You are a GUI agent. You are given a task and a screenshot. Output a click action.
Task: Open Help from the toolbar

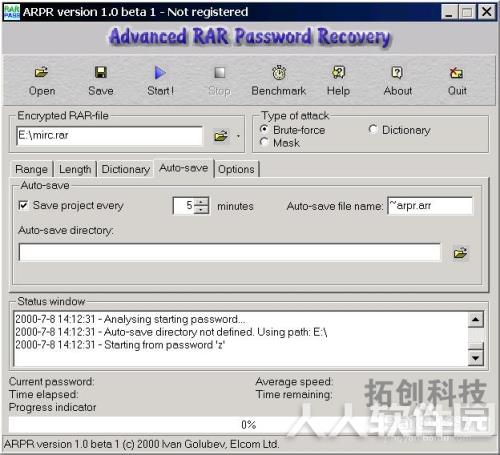[338, 72]
